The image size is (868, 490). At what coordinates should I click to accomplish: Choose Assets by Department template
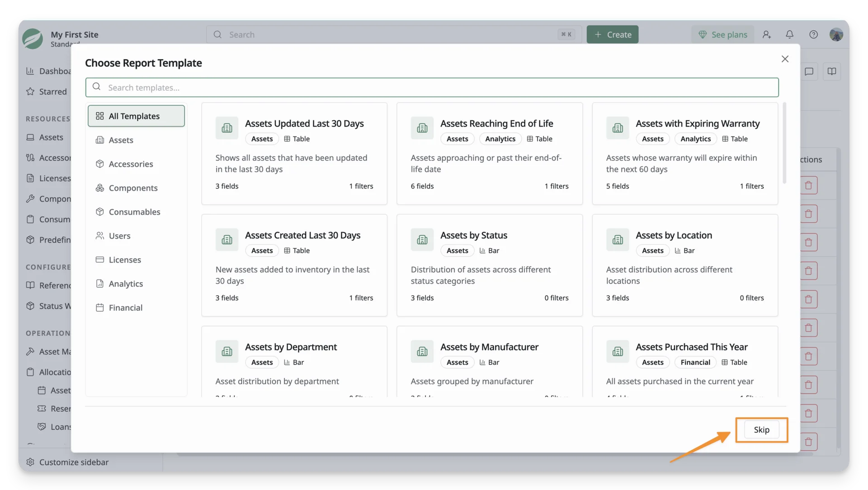294,362
